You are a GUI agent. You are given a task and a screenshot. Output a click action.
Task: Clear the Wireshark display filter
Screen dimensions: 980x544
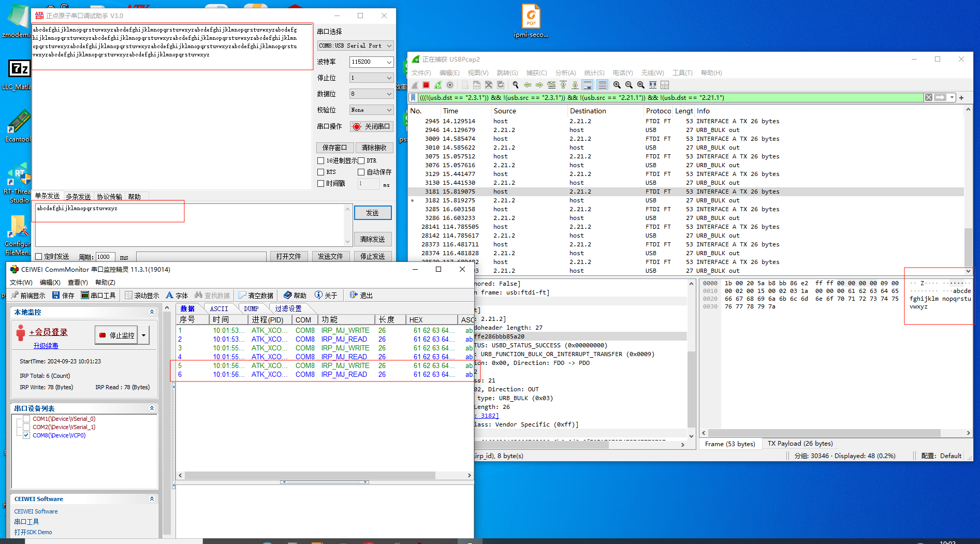pyautogui.click(x=929, y=97)
